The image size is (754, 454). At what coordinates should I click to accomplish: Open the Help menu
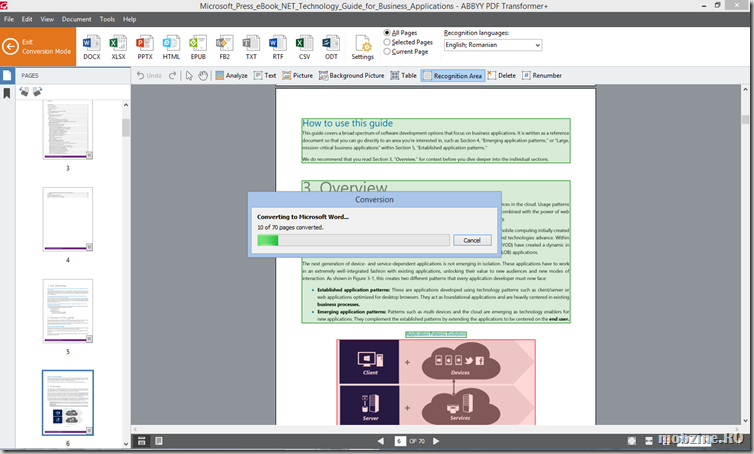pos(129,19)
